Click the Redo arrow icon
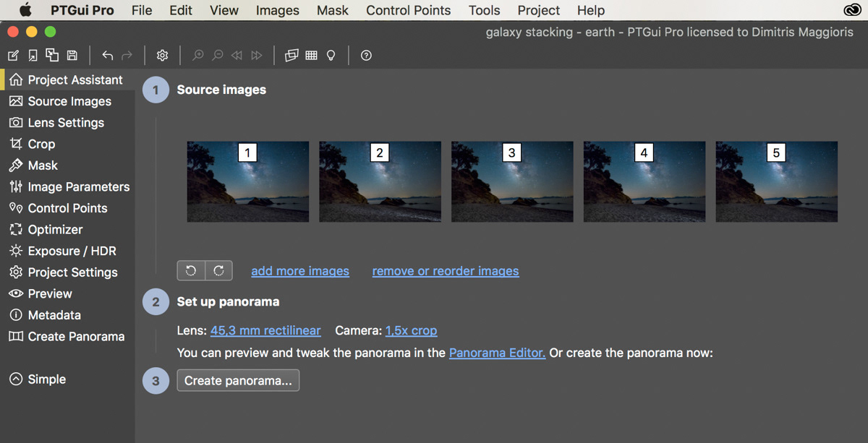This screenshot has width=868, height=443. pyautogui.click(x=127, y=56)
